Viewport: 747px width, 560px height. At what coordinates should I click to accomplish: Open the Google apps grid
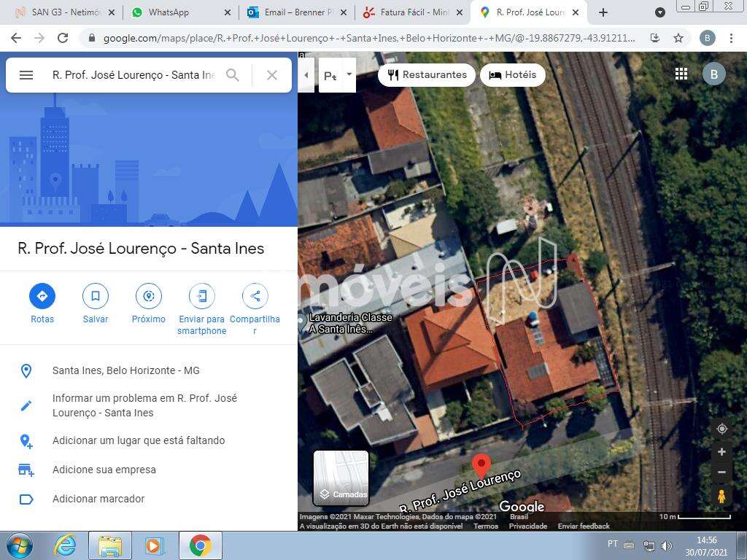tap(681, 74)
